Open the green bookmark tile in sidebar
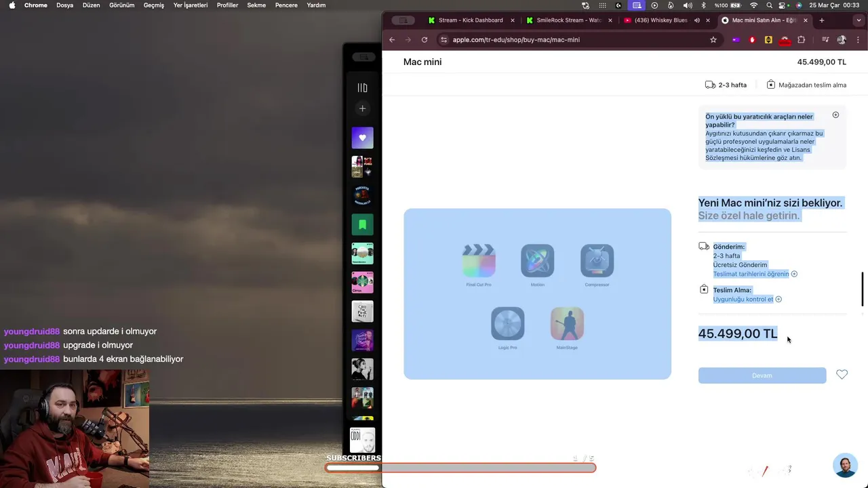Viewport: 868px width, 488px height. pyautogui.click(x=362, y=224)
